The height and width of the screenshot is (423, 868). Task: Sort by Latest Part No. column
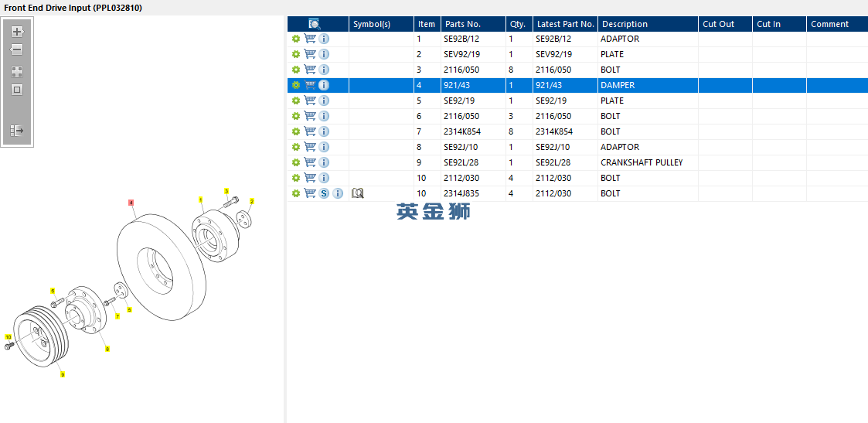[565, 24]
